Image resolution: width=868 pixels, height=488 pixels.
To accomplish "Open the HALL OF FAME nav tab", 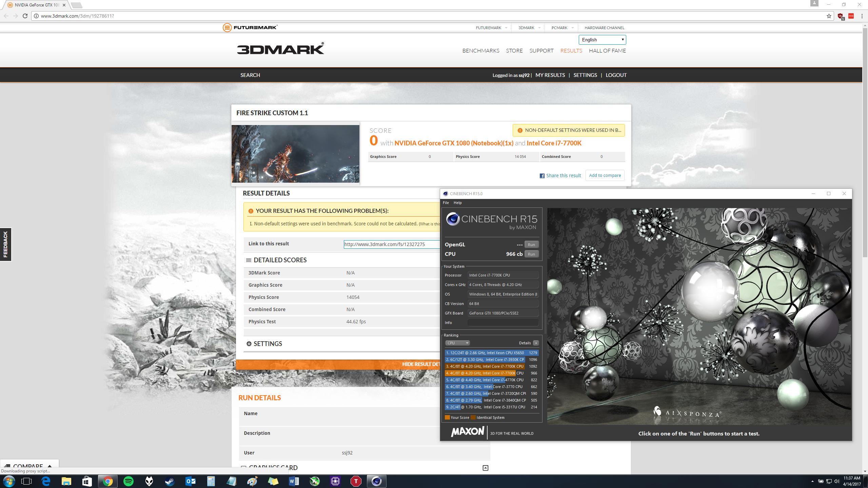I will point(607,50).
